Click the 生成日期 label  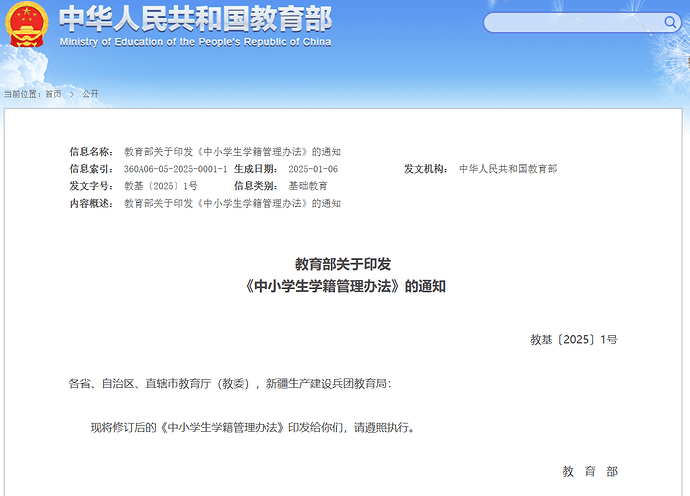(x=256, y=169)
